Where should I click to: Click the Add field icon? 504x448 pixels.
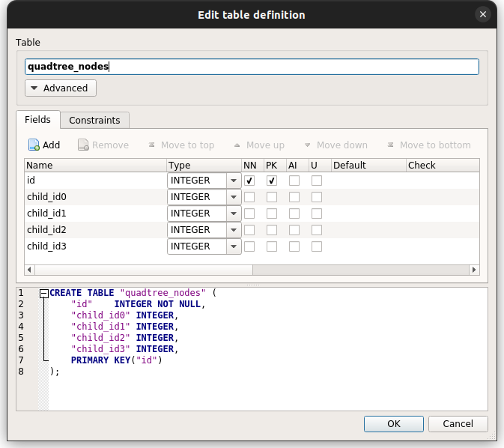tap(34, 145)
